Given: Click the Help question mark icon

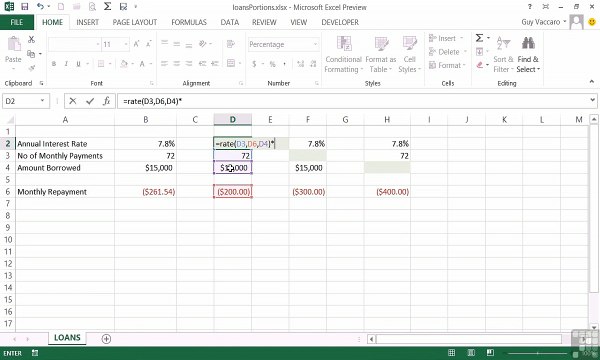Looking at the screenshot, I should pos(530,7).
